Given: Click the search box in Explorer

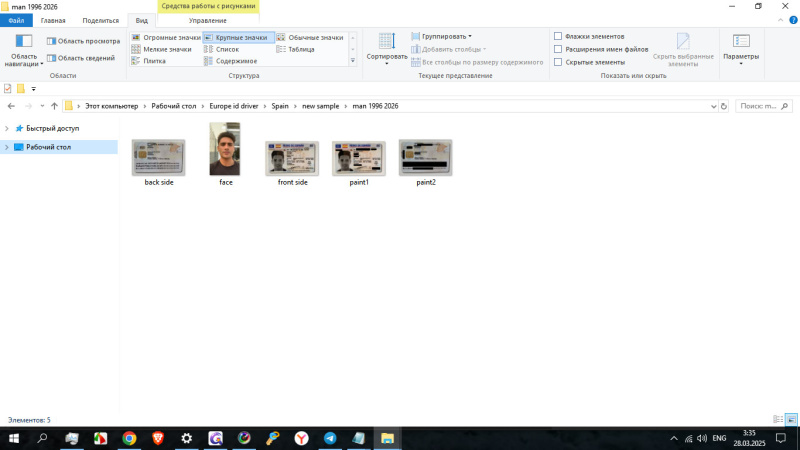Looking at the screenshot, I should tap(764, 106).
